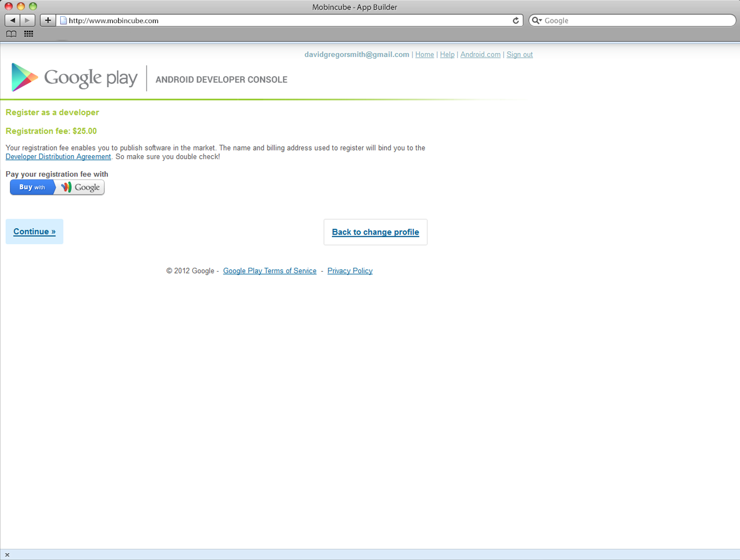Screen dimensions: 740x560
Task: Add bookmark with the plus button
Action: tap(48, 20)
